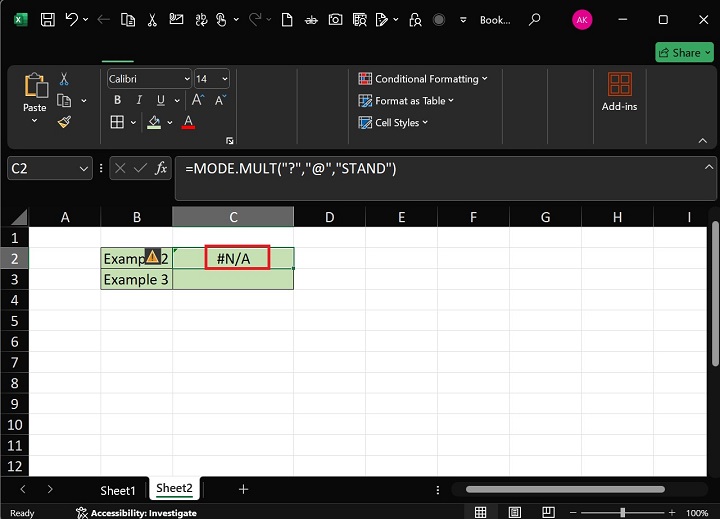Select row 5 header

pyautogui.click(x=15, y=321)
